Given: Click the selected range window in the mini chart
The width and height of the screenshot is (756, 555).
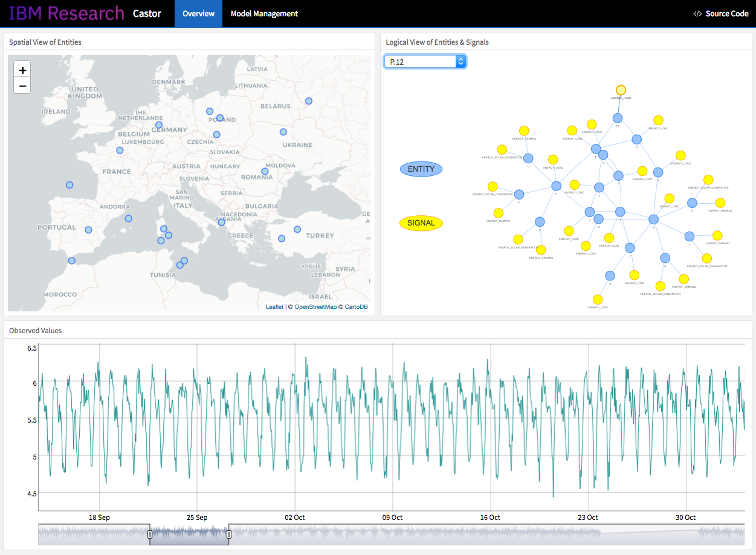Looking at the screenshot, I should 189,534.
